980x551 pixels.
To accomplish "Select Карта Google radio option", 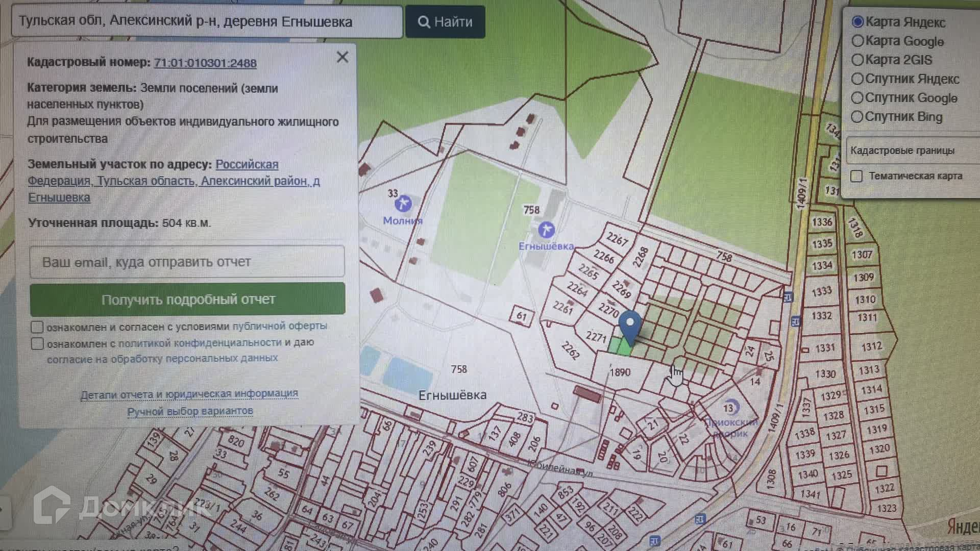I will 857,41.
